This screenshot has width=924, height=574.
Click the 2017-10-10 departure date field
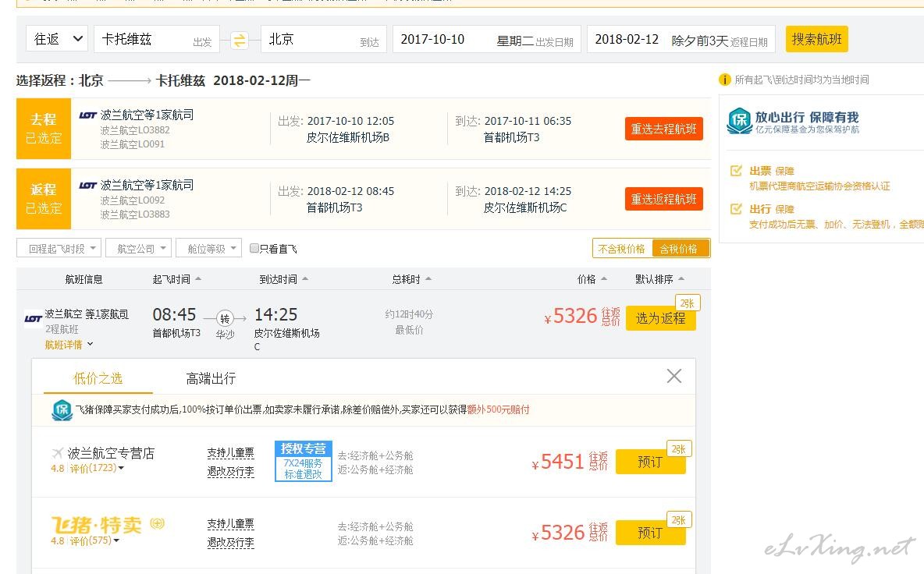click(487, 39)
